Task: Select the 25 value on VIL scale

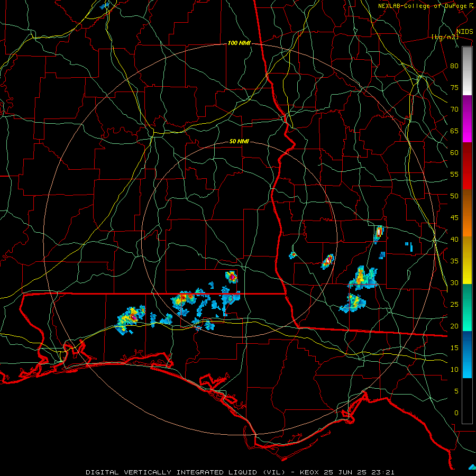Action: click(454, 305)
